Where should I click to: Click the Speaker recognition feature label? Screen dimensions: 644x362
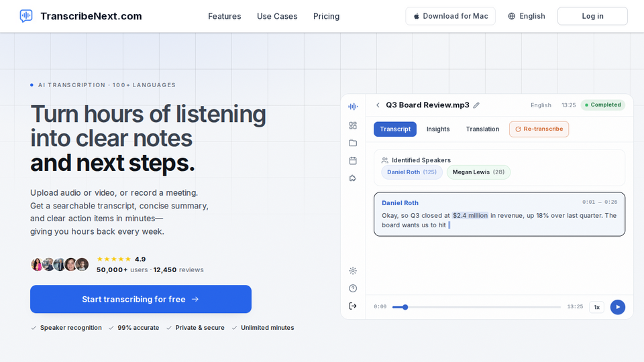[x=70, y=328]
